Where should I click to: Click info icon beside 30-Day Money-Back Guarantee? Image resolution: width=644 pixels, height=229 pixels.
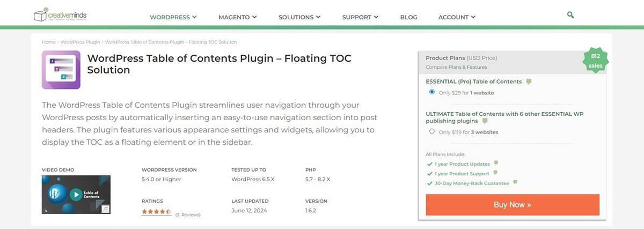click(x=515, y=182)
